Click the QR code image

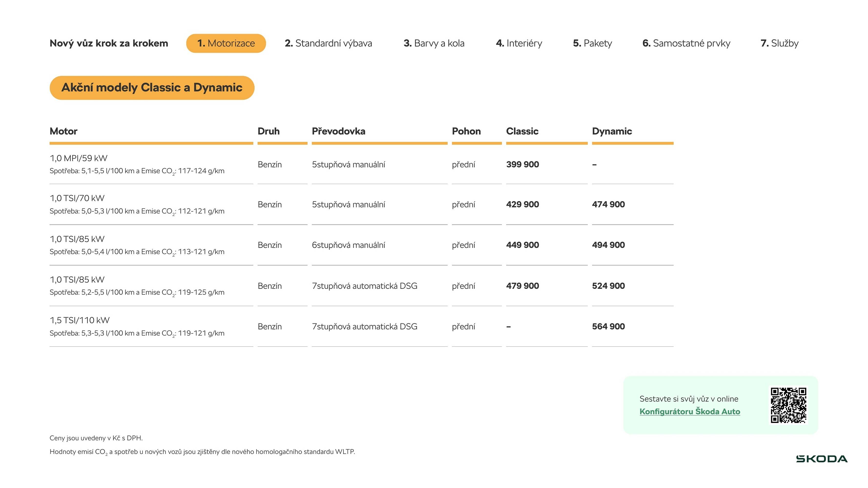(x=788, y=405)
